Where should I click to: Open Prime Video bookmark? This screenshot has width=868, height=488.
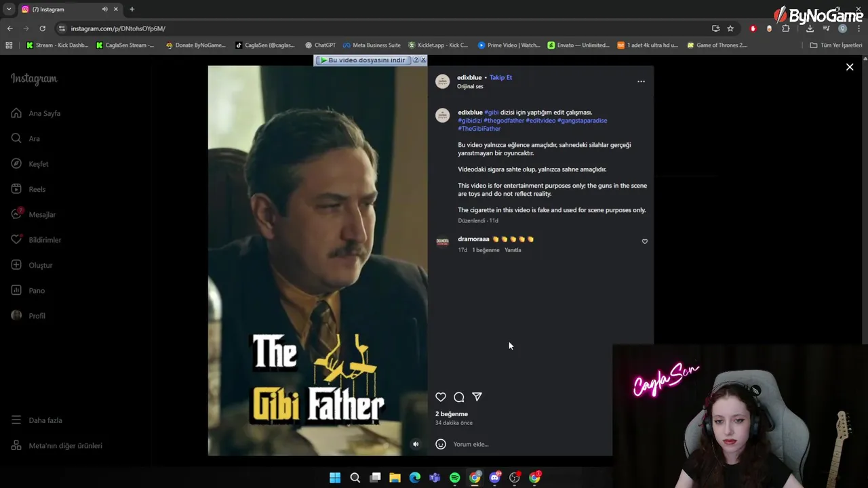tap(509, 45)
